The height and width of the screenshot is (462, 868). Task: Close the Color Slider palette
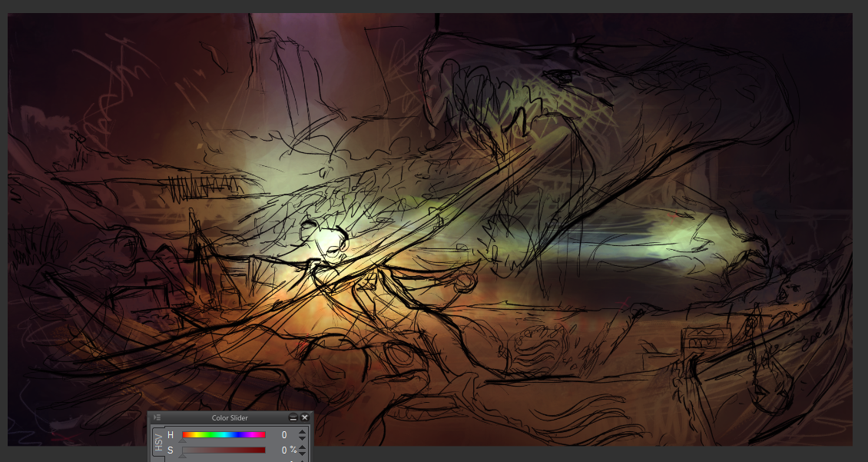coord(304,417)
